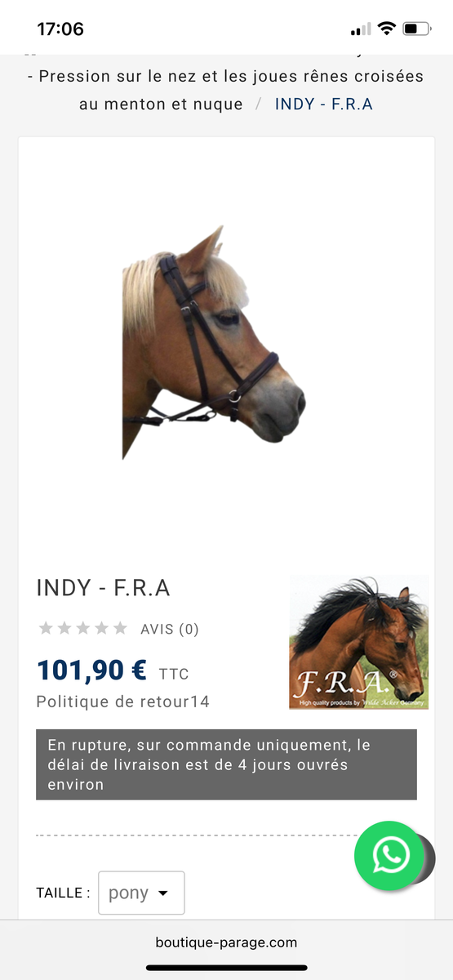Image resolution: width=453 pixels, height=980 pixels.
Task: Tap the 17:06 clock in the status bar
Action: pos(60,29)
